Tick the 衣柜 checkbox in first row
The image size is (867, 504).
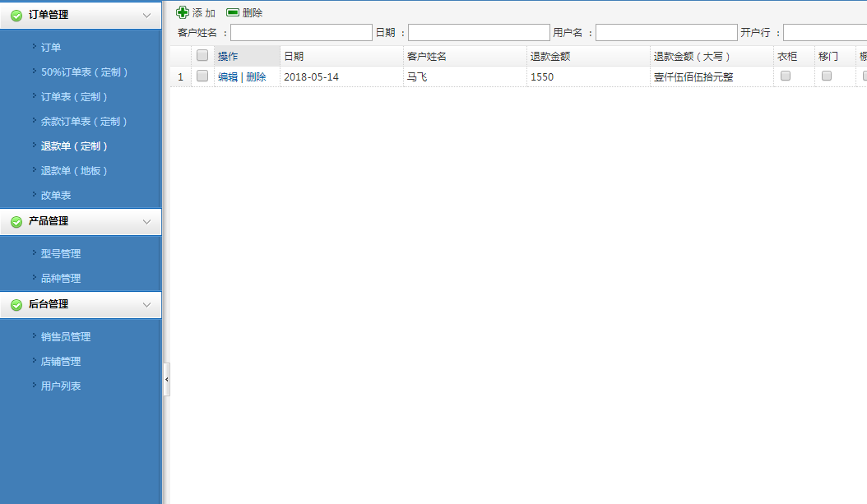coord(786,76)
